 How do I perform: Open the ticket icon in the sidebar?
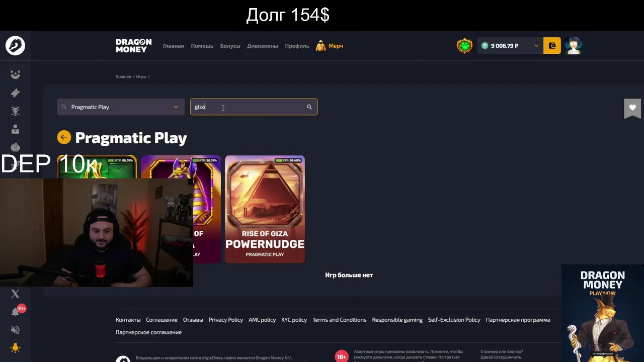click(x=15, y=93)
